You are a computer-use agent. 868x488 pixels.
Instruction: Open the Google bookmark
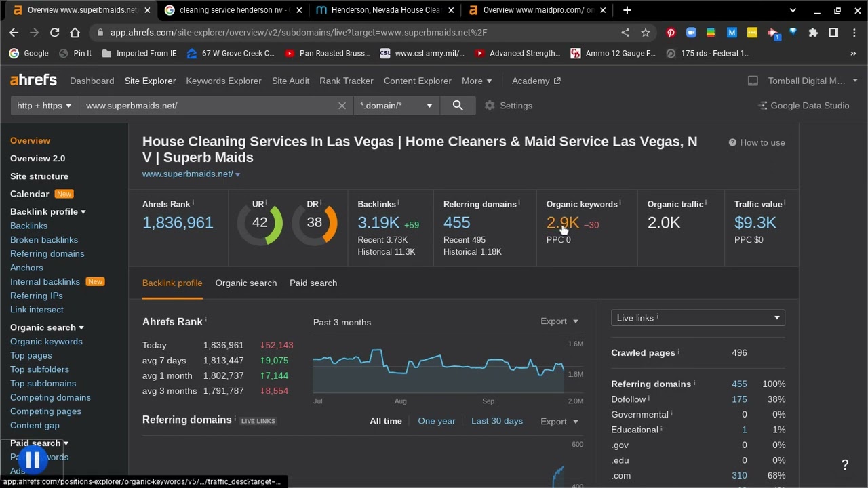tap(28, 53)
